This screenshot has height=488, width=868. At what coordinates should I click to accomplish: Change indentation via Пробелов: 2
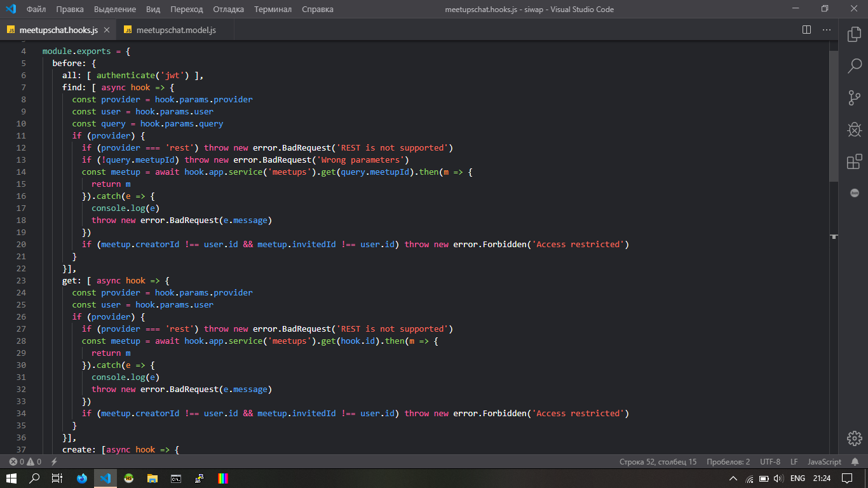[728, 462]
